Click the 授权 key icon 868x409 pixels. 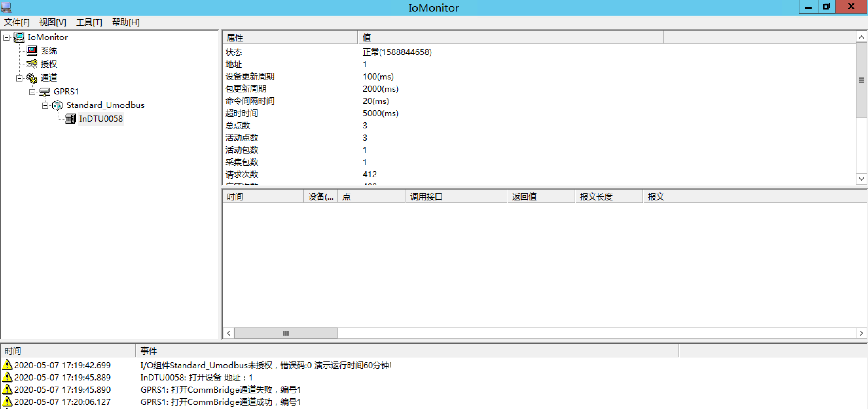32,64
